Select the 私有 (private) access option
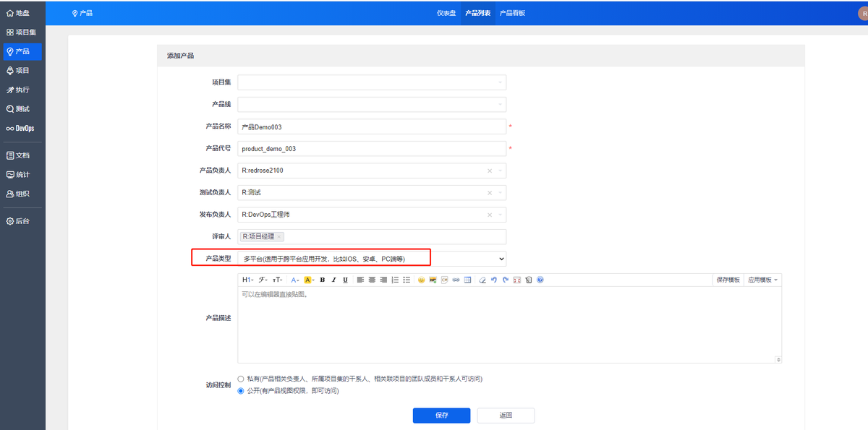The image size is (868, 430). pos(241,379)
